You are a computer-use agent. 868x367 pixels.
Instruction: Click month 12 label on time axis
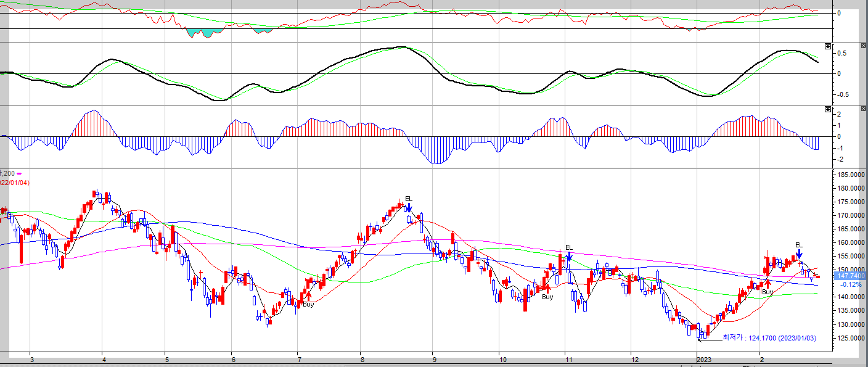pos(635,359)
